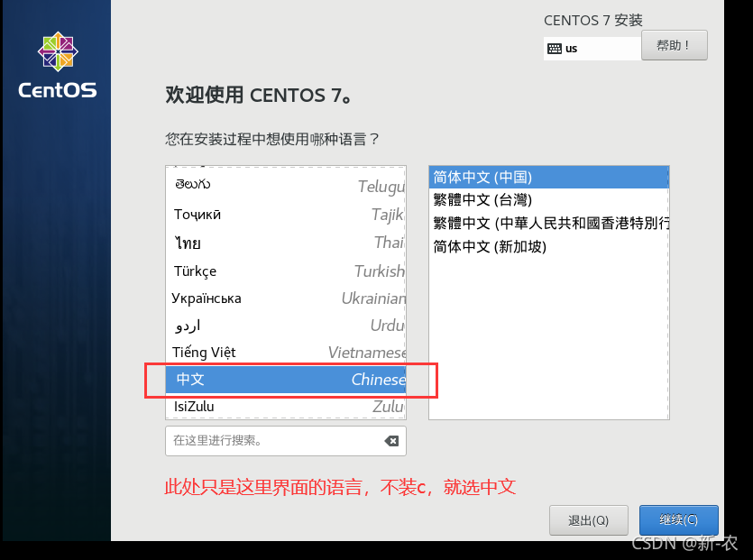Open help with the 帮助! button
This screenshot has height=560, width=753.
point(675,45)
